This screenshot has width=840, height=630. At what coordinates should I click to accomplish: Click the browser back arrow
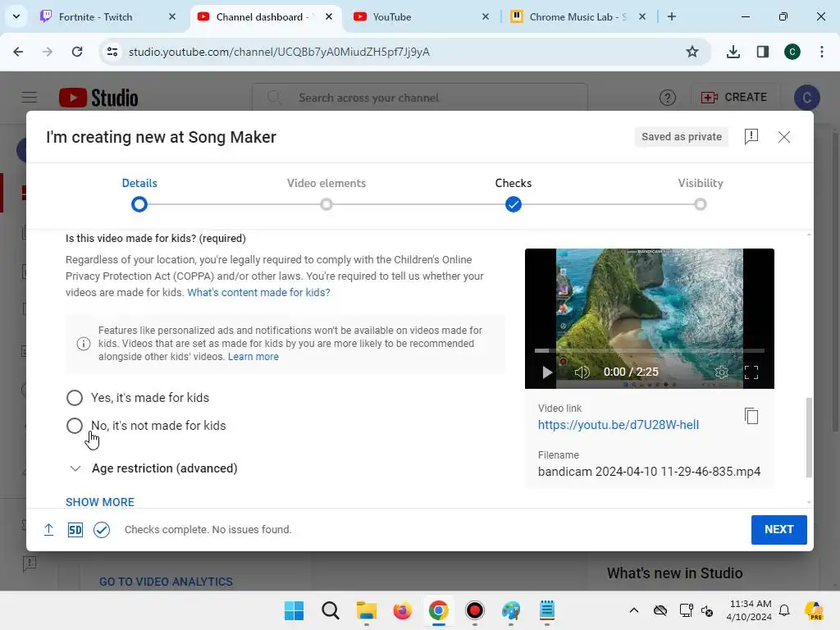tap(18, 52)
